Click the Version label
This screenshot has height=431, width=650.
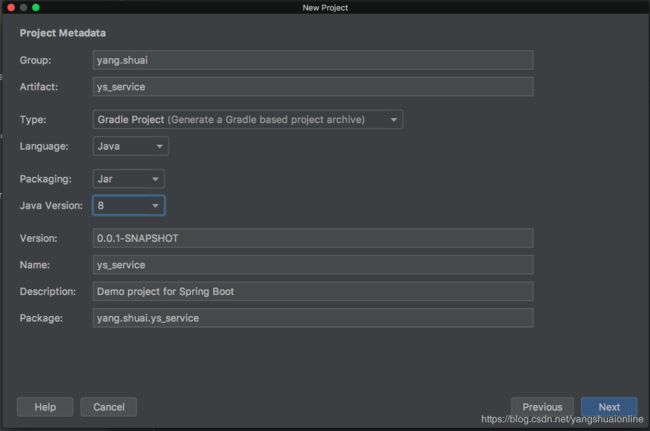pyautogui.click(x=38, y=239)
